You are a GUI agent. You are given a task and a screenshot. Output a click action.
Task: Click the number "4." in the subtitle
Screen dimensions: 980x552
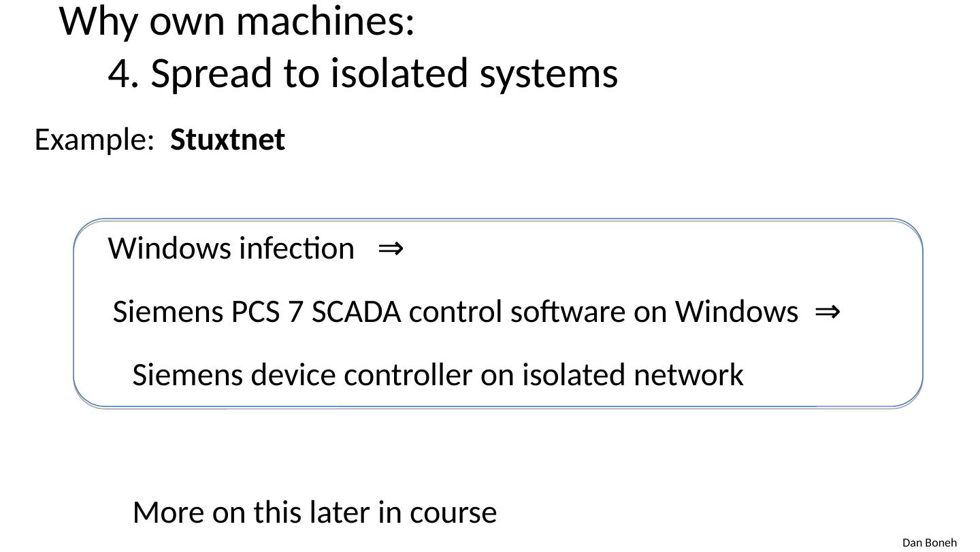[123, 74]
